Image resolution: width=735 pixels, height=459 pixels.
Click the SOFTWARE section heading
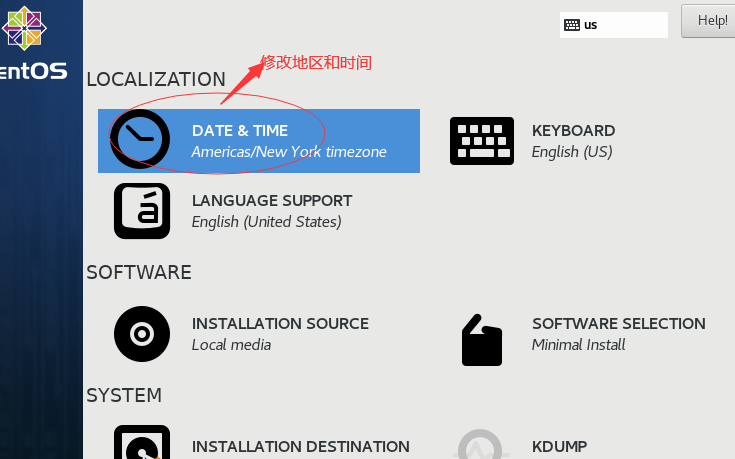tap(139, 272)
